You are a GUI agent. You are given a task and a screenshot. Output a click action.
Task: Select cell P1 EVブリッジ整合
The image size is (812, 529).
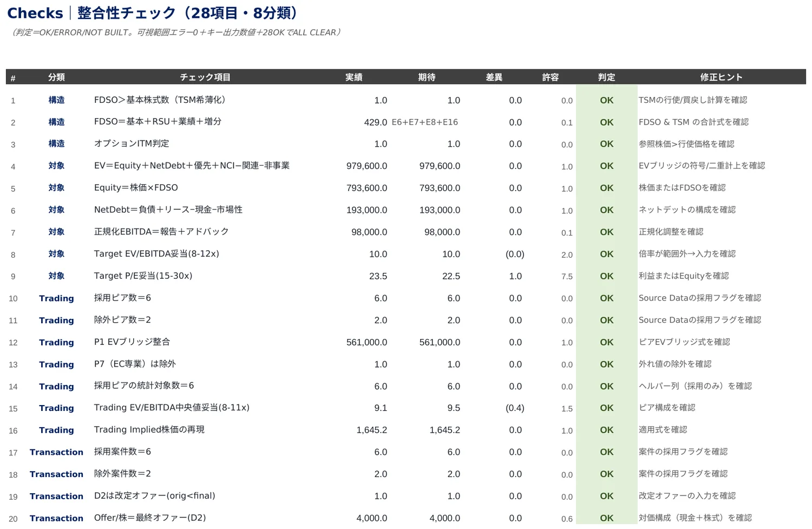tap(132, 342)
